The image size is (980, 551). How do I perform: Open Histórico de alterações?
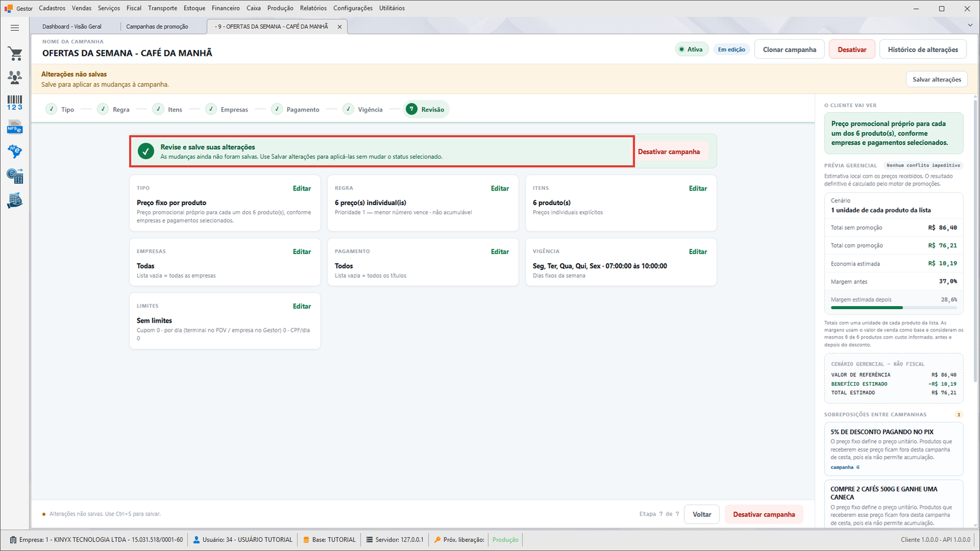(923, 50)
